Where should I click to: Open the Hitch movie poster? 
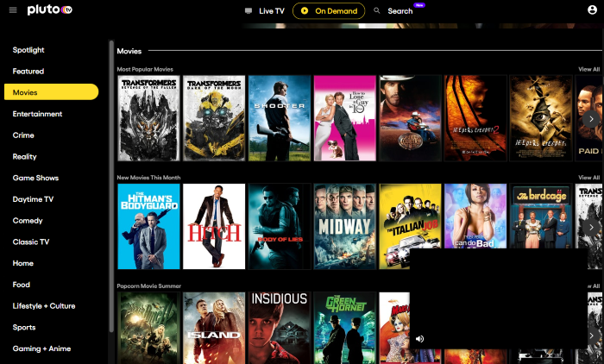click(214, 227)
